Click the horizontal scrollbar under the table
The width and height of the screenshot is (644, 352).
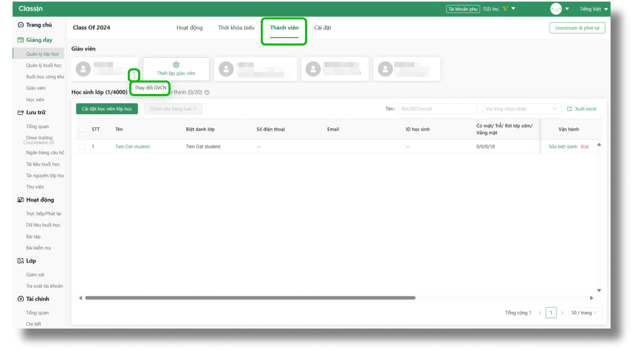pyautogui.click(x=250, y=298)
